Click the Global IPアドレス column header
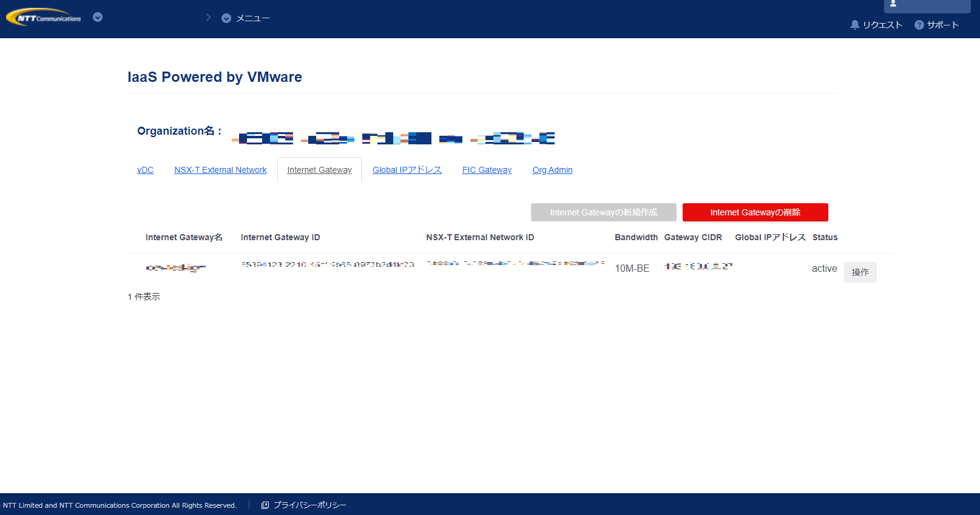Viewport: 980px width, 515px height. click(771, 237)
